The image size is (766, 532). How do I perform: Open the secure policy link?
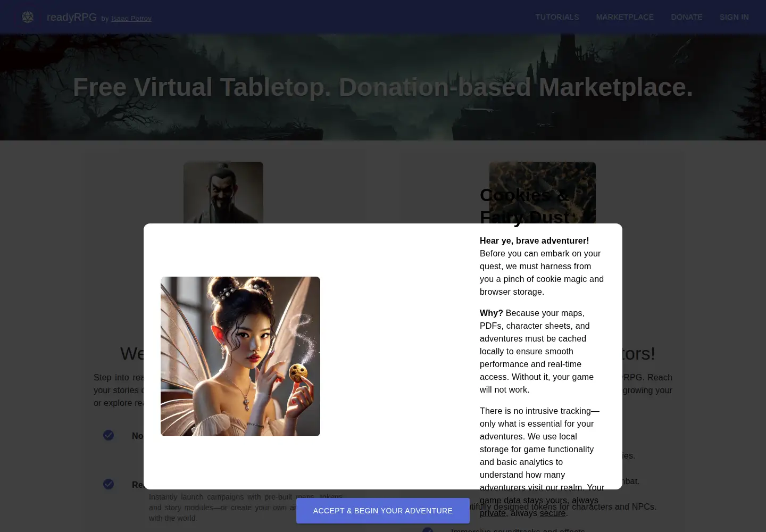(553, 513)
